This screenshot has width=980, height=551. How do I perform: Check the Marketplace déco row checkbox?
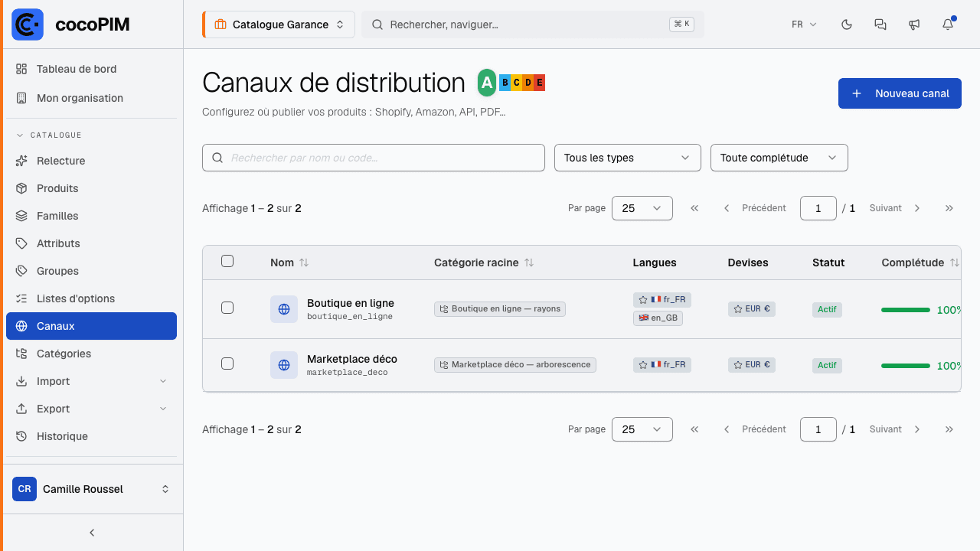(x=227, y=364)
